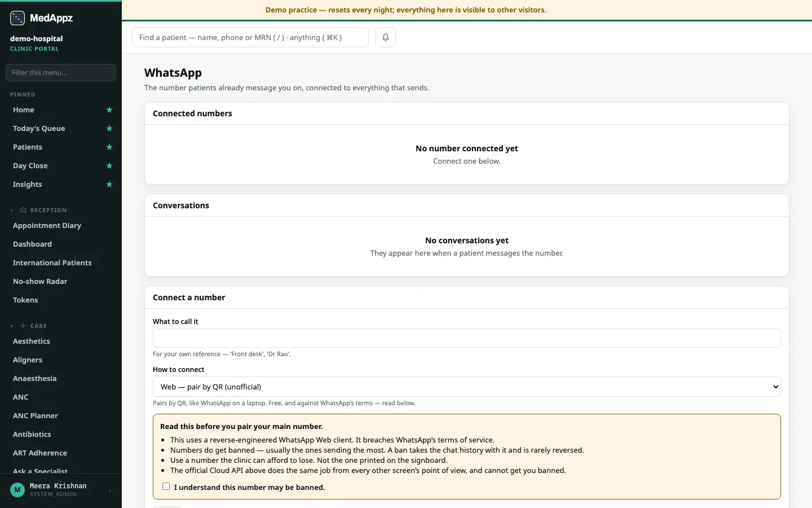Open the notifications bell
812x508 pixels.
[386, 37]
